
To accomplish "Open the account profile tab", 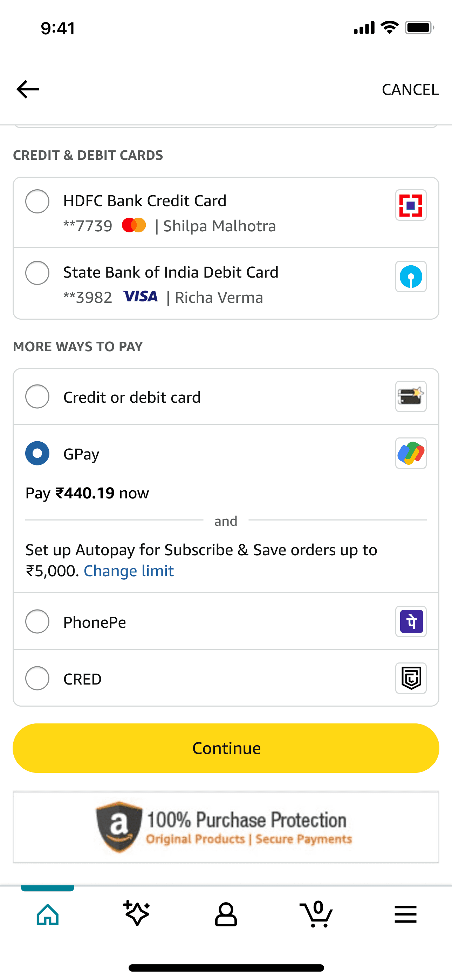I will coord(226,914).
